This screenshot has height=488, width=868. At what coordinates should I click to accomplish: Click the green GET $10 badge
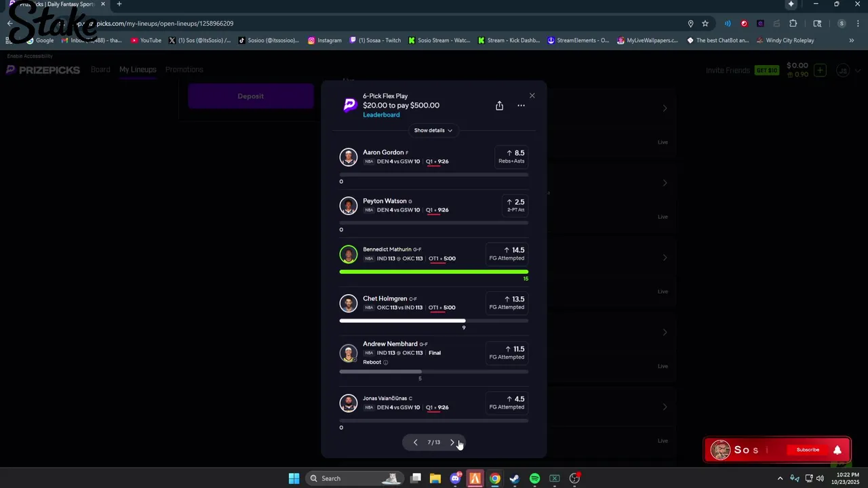767,70
